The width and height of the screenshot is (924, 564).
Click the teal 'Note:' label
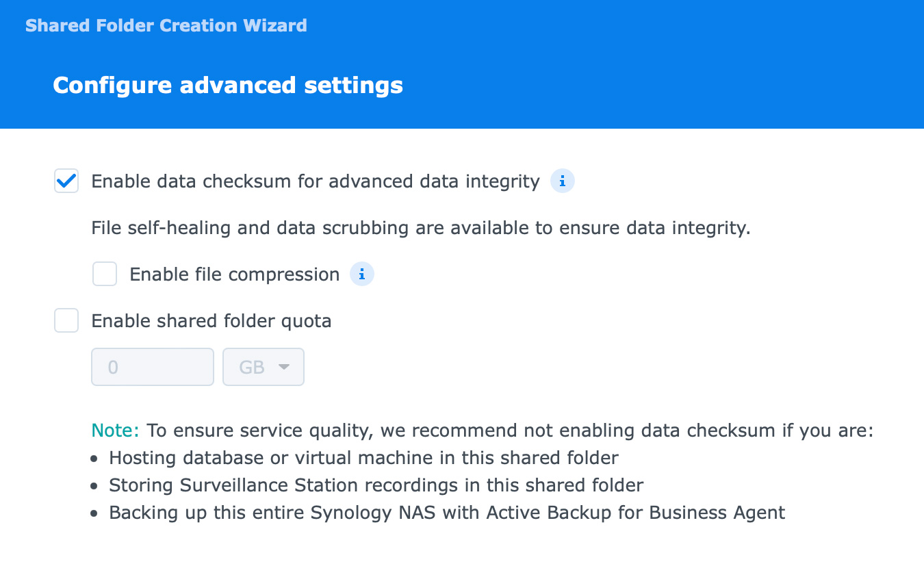point(115,431)
